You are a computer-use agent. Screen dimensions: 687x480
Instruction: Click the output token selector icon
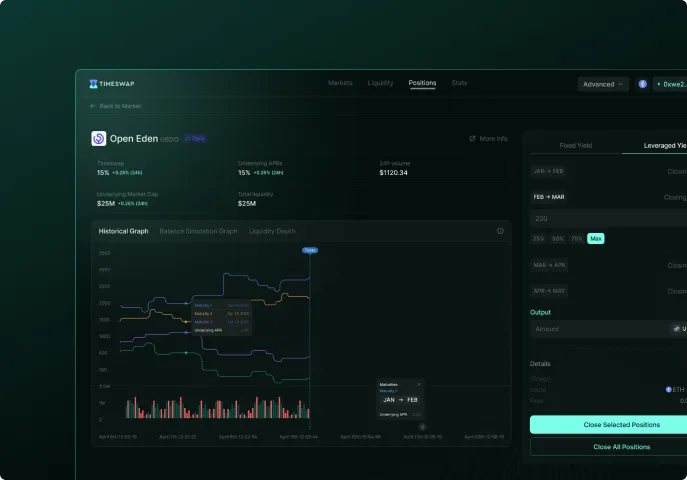pyautogui.click(x=676, y=329)
